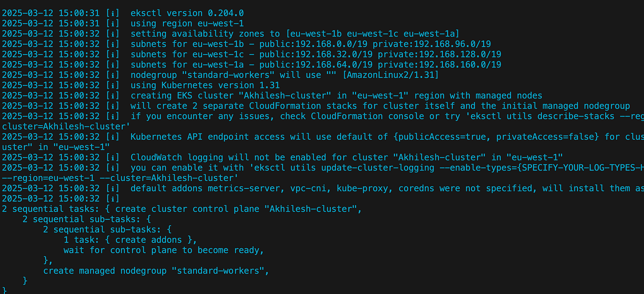Screen dimensions: 644x294
Task: Click the private subnet 192.168.160.0/19 text
Action: point(440,65)
